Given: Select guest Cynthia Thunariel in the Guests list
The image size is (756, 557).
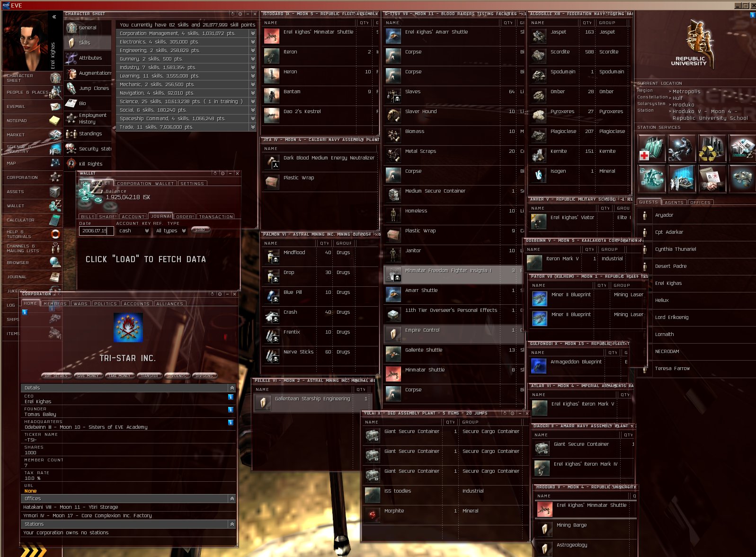Looking at the screenshot, I should [x=695, y=249].
